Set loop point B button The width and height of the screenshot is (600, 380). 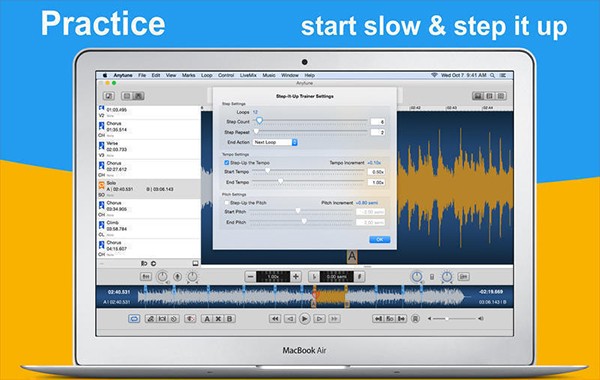pos(230,319)
